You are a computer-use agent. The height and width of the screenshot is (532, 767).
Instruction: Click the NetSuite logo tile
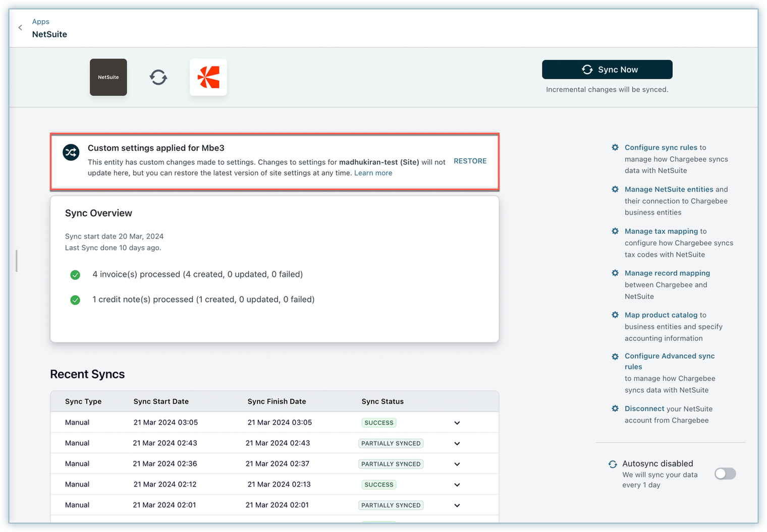pyautogui.click(x=108, y=77)
